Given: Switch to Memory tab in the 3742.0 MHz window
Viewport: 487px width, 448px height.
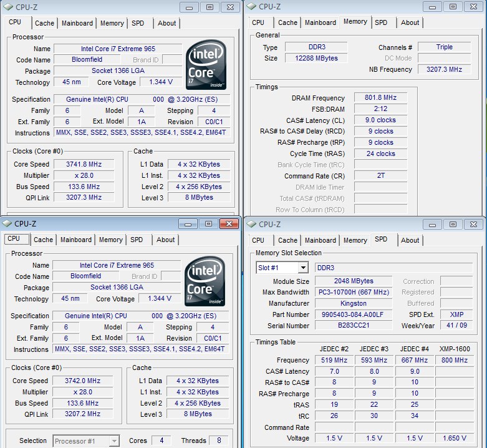Looking at the screenshot, I should [110, 240].
